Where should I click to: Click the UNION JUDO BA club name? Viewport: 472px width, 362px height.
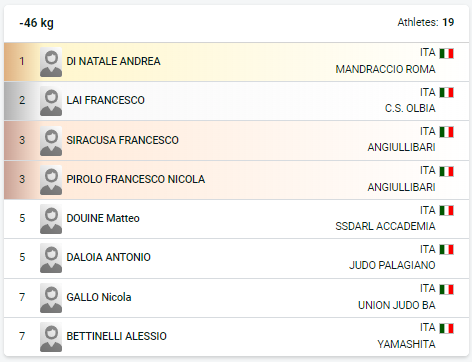coord(397,305)
